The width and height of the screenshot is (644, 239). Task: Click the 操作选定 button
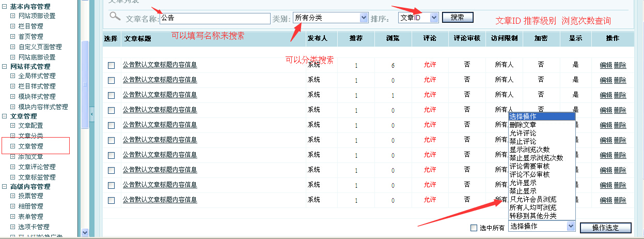605,228
